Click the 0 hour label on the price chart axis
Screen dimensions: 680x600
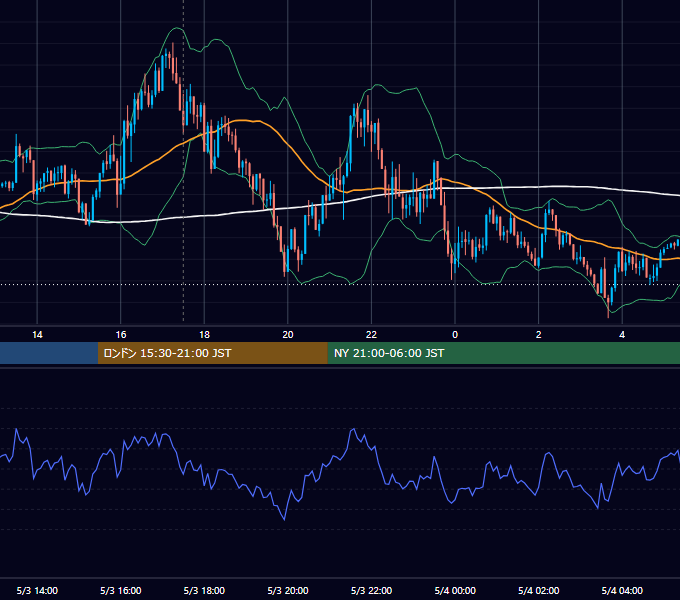click(x=455, y=335)
